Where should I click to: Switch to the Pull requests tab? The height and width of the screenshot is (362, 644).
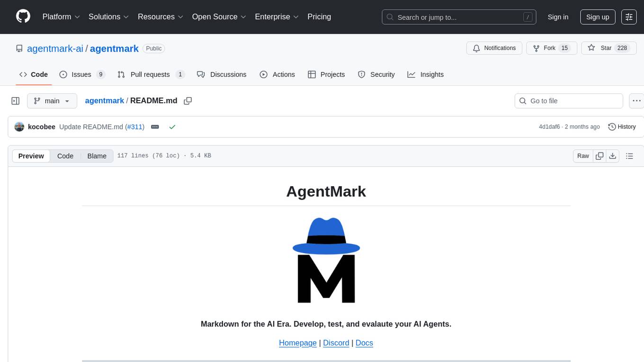151,74
